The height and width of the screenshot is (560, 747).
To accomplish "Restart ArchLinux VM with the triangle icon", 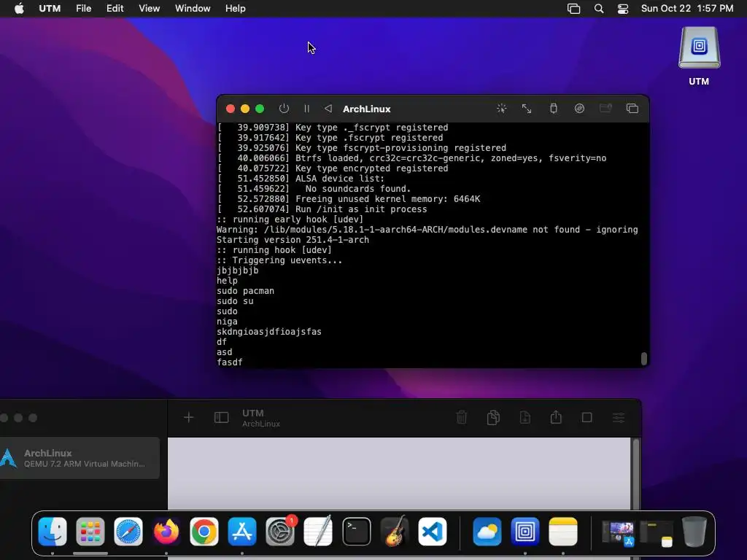I will (328, 109).
